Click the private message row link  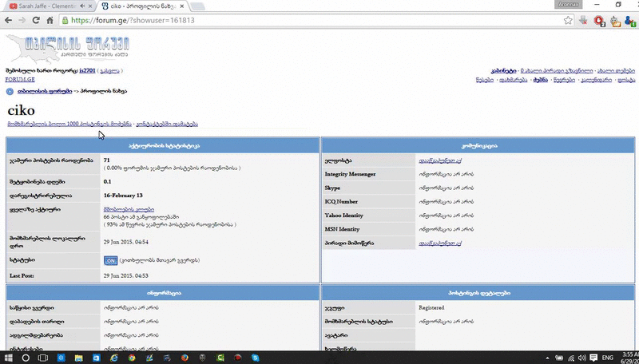tap(440, 243)
